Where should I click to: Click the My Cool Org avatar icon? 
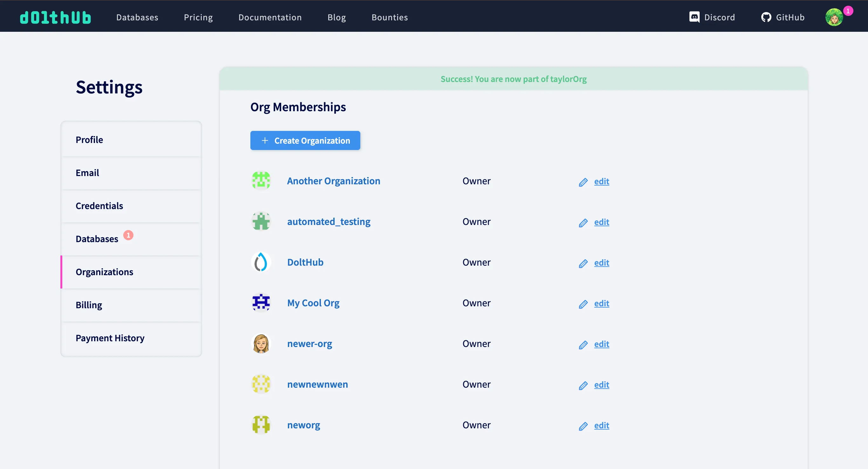pyautogui.click(x=261, y=303)
